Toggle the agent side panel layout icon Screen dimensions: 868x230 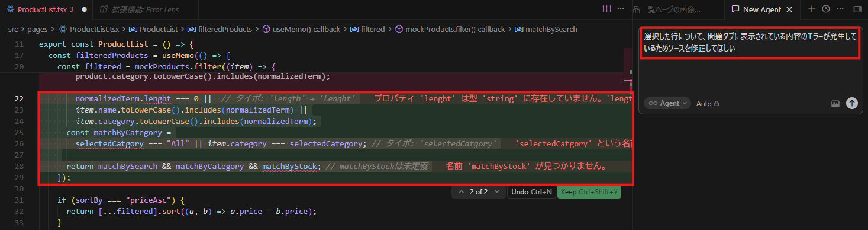click(x=857, y=9)
